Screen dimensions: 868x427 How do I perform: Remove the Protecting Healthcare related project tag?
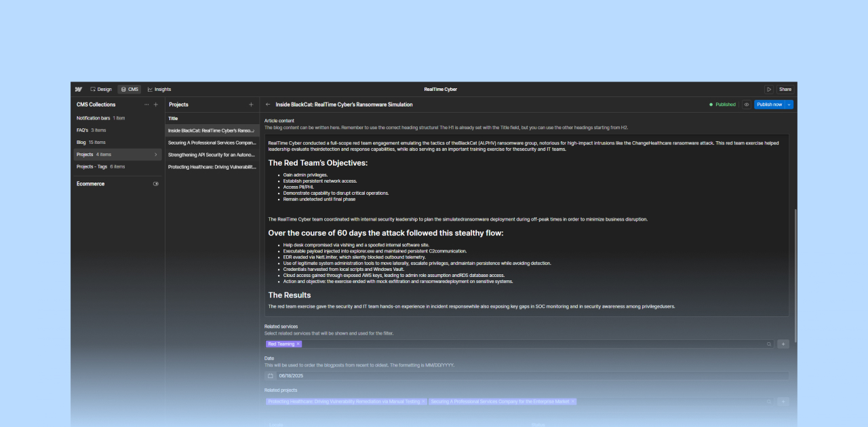pyautogui.click(x=424, y=402)
